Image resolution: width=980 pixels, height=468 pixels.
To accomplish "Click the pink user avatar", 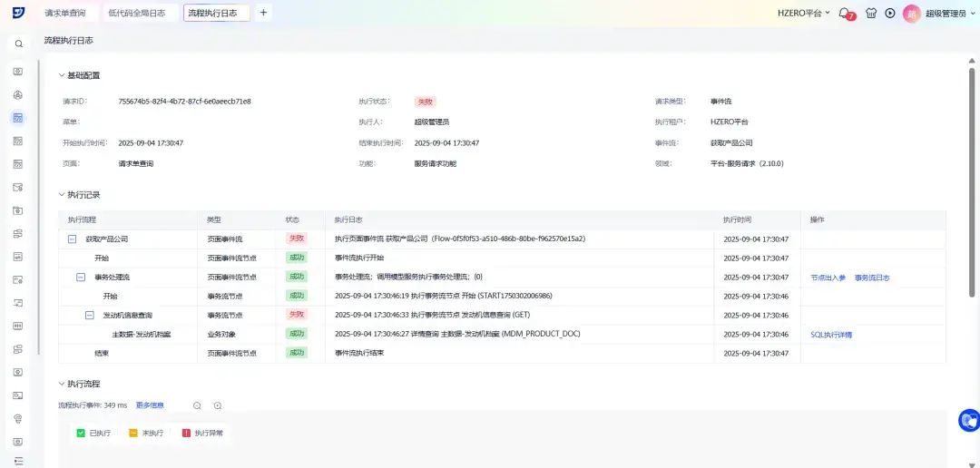I will (912, 13).
